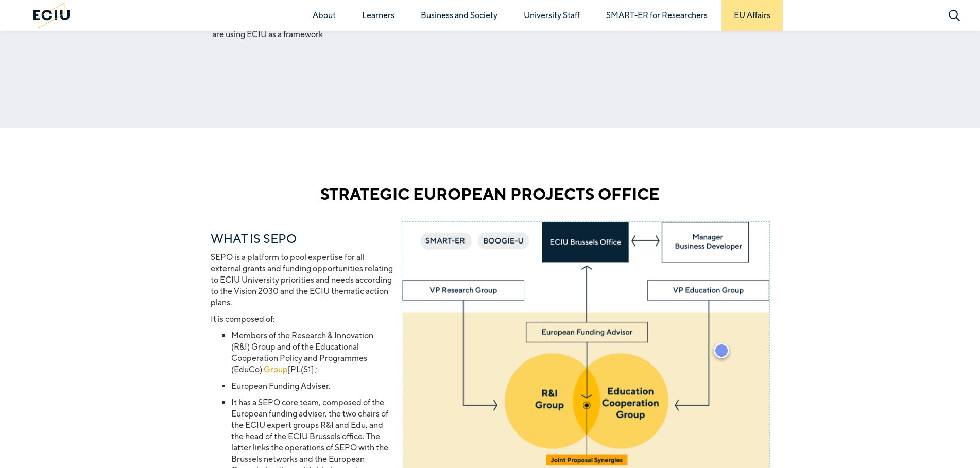The height and width of the screenshot is (468, 980).
Task: Open the Business and Society menu
Action: coord(459,15)
